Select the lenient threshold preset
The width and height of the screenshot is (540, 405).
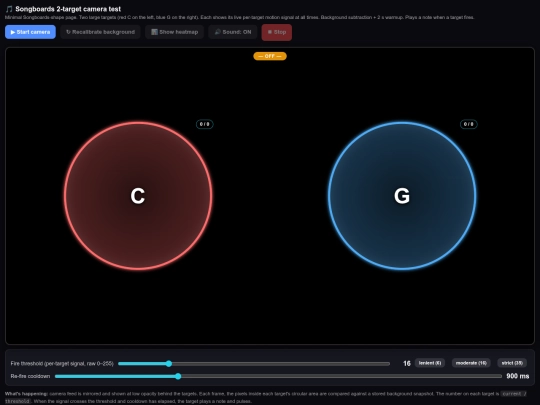click(430, 363)
